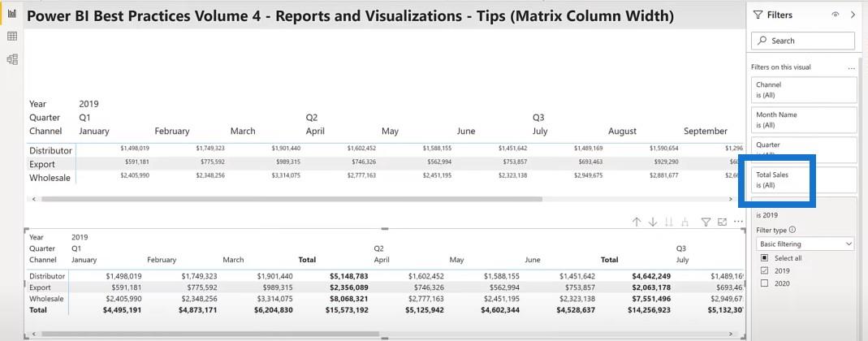
Task: Select the $5,125,942 April total cell
Action: pos(425,310)
